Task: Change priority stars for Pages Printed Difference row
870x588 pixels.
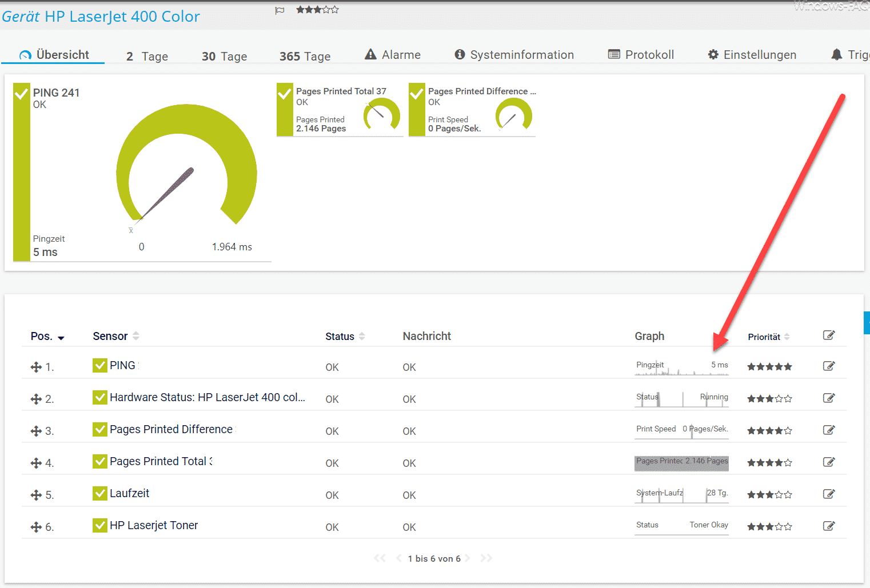Action: tap(769, 431)
